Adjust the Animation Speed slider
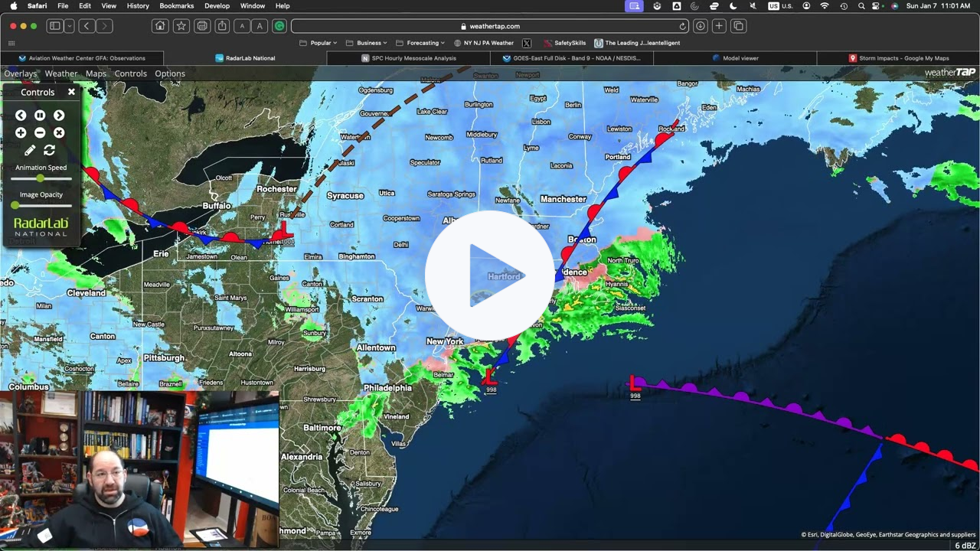Image resolution: width=980 pixels, height=551 pixels. coord(40,178)
